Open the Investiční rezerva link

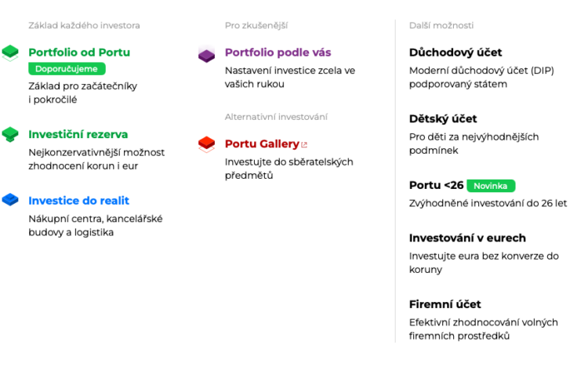click(x=78, y=134)
